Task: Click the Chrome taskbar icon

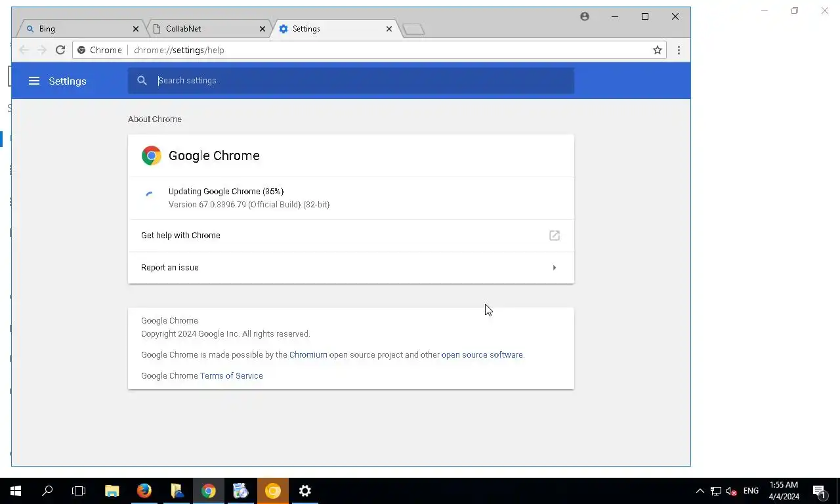Action: pyautogui.click(x=209, y=491)
